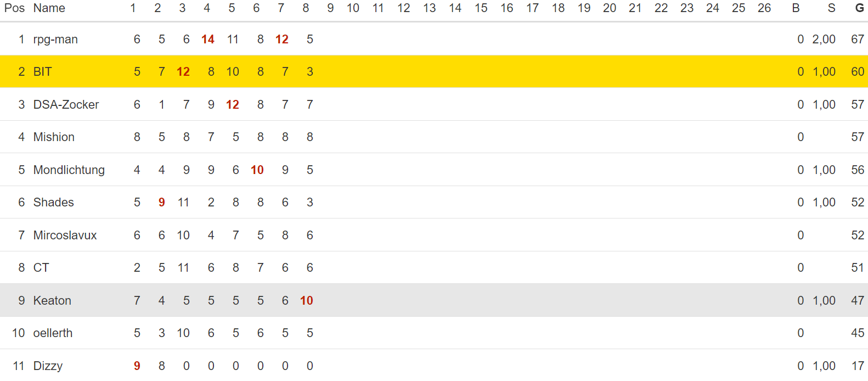Click the Pos column header
Viewport: 868px width, 381px height.
coord(14,8)
